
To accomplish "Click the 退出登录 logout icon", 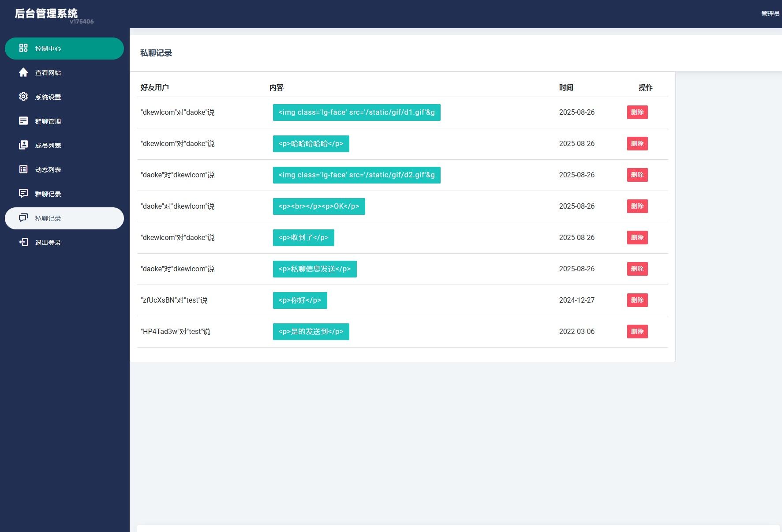I will pyautogui.click(x=23, y=242).
